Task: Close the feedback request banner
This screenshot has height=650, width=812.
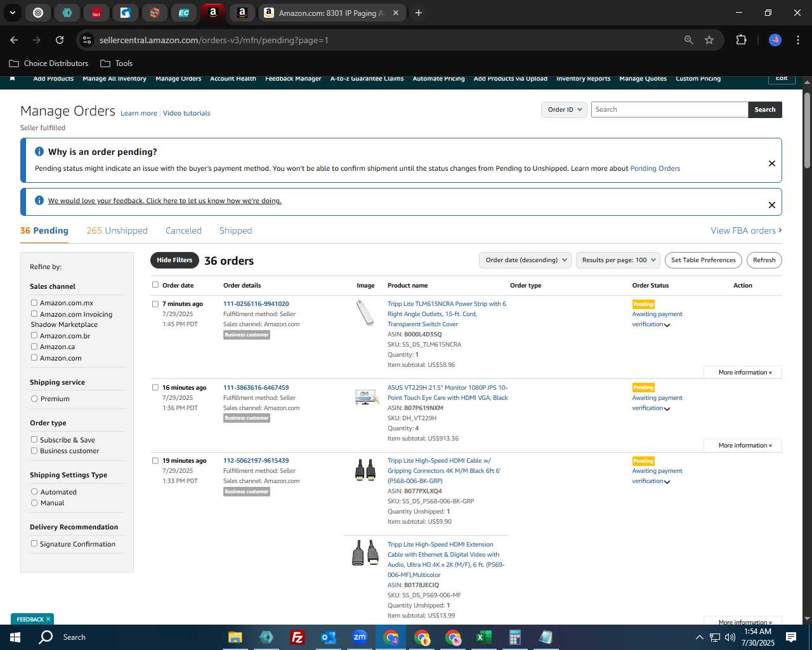Action: tap(772, 205)
